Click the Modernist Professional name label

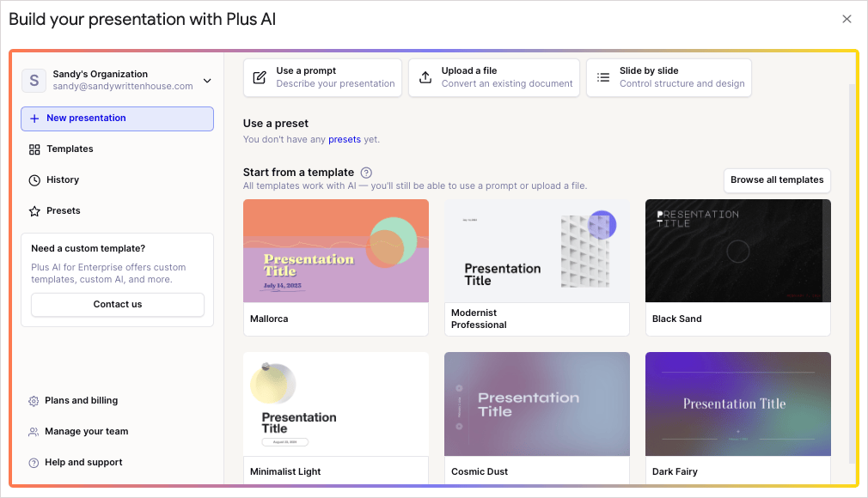pos(479,319)
